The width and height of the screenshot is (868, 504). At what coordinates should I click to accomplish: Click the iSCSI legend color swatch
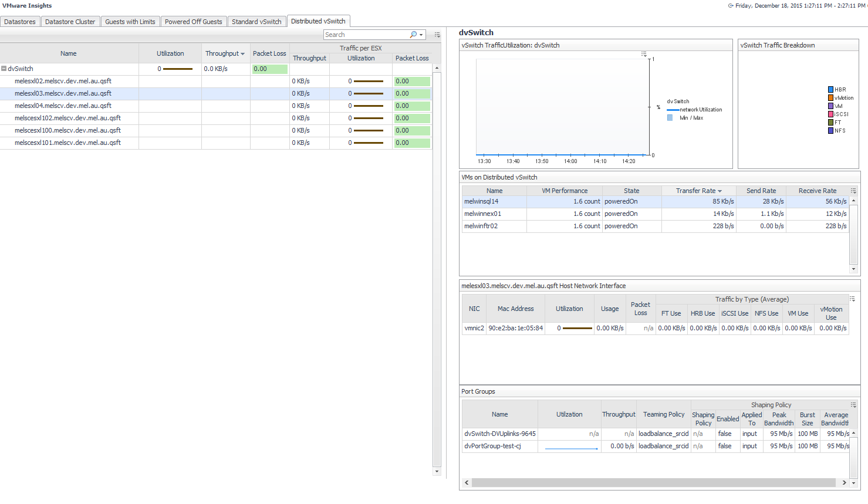point(831,114)
